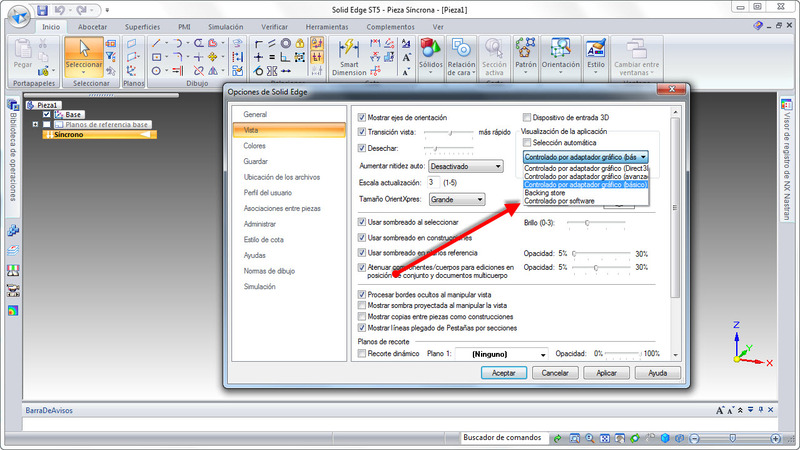
Task: Open the Smart Dimension tool
Action: pyautogui.click(x=349, y=57)
